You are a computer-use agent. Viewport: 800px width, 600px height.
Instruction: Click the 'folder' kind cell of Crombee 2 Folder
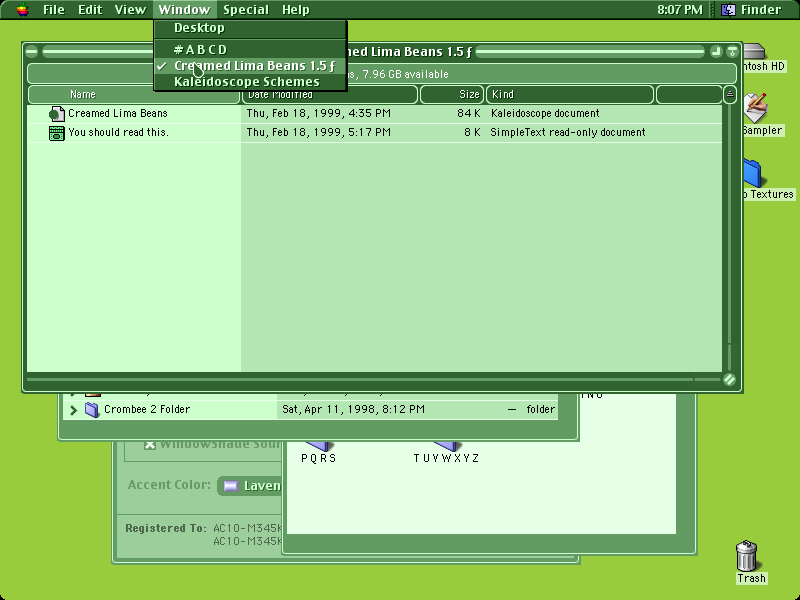pyautogui.click(x=541, y=409)
